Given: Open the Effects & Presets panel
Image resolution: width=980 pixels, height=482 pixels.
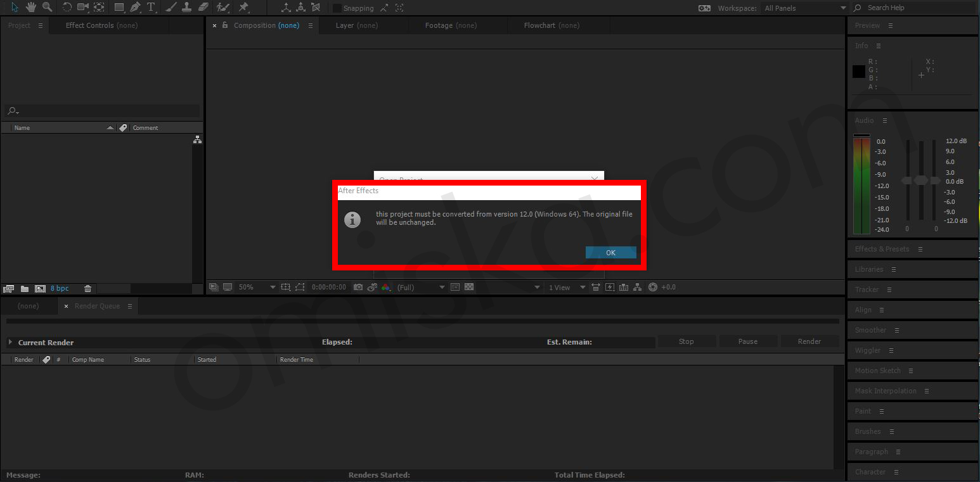Looking at the screenshot, I should [882, 249].
